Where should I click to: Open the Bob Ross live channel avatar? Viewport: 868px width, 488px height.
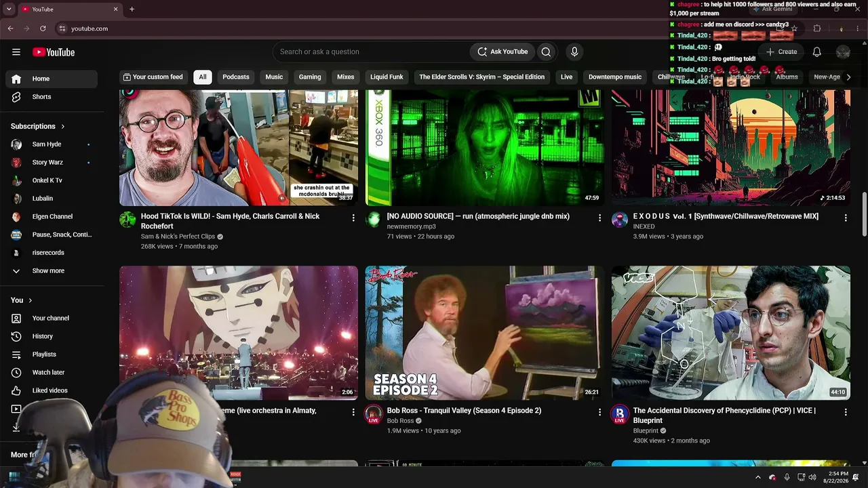tap(374, 414)
